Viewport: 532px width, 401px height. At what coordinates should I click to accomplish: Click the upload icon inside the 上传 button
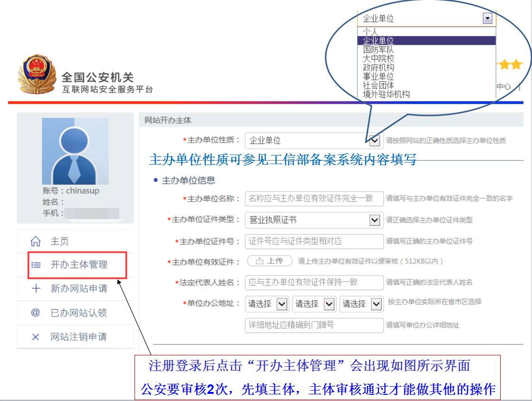pos(261,261)
